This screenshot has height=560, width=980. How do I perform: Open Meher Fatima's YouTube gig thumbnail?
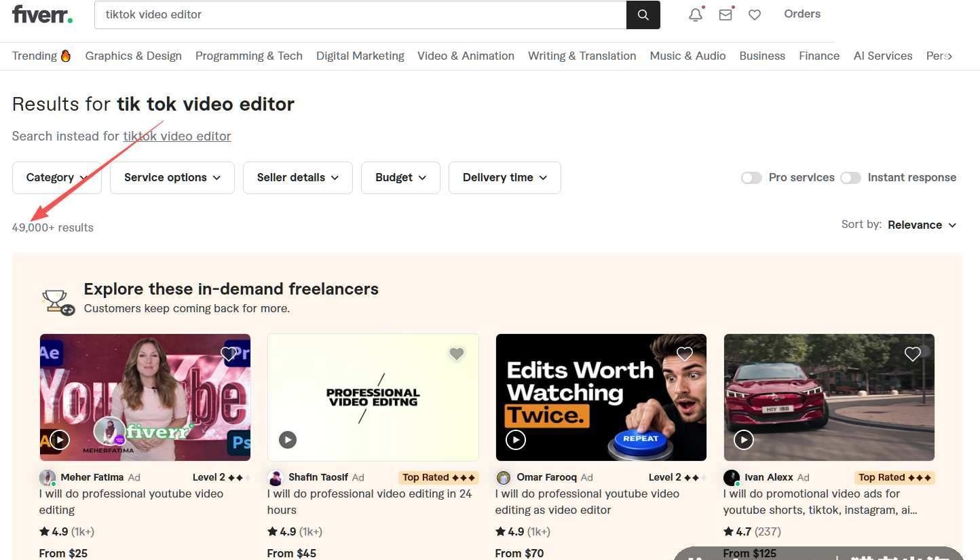point(145,397)
